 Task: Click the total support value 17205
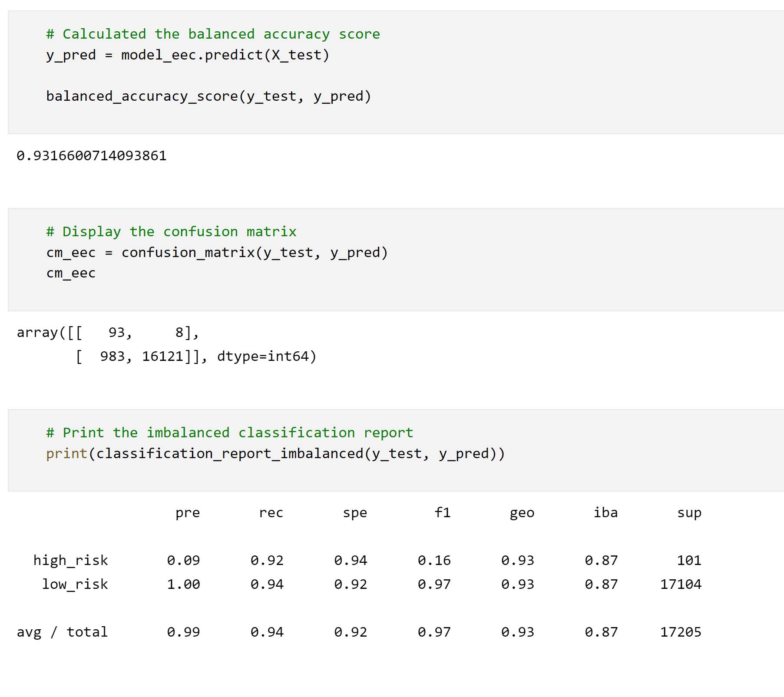pyautogui.click(x=681, y=632)
